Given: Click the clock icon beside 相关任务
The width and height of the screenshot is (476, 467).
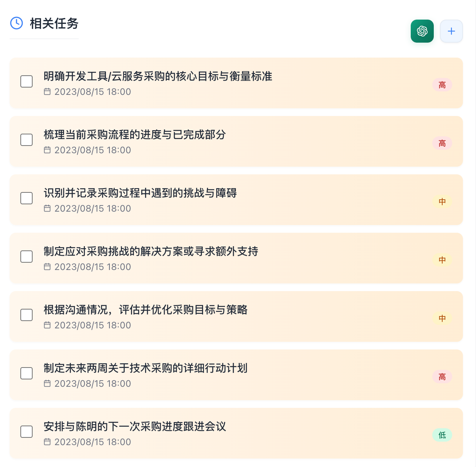Looking at the screenshot, I should click(x=17, y=23).
